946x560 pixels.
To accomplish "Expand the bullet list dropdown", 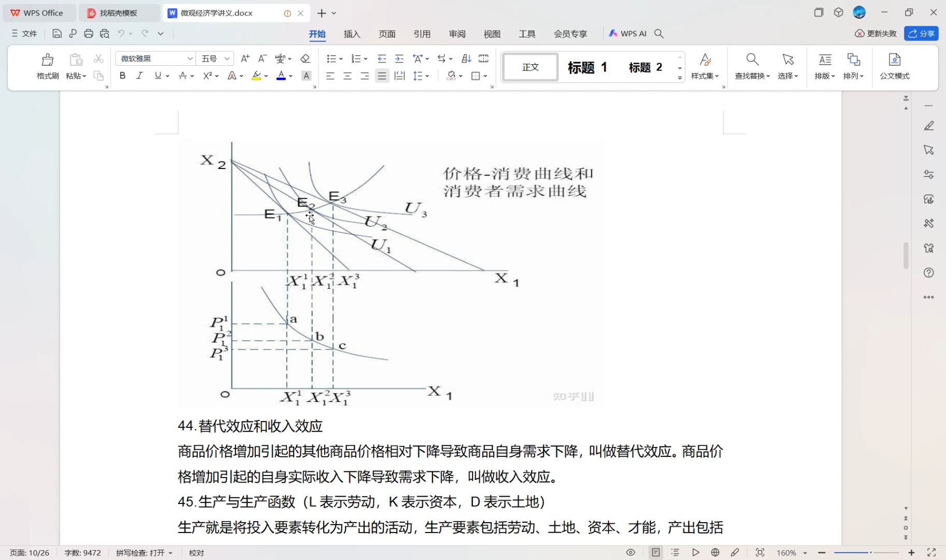I will 341,59.
